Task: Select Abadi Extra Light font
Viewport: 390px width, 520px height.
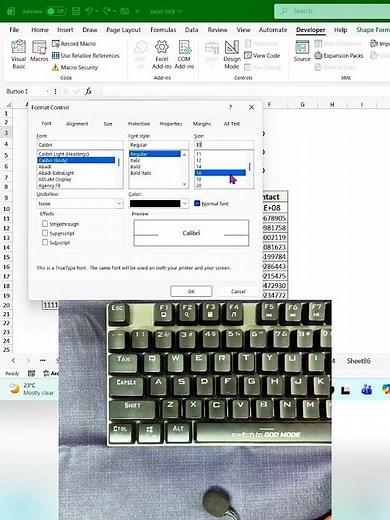Action: (x=56, y=173)
